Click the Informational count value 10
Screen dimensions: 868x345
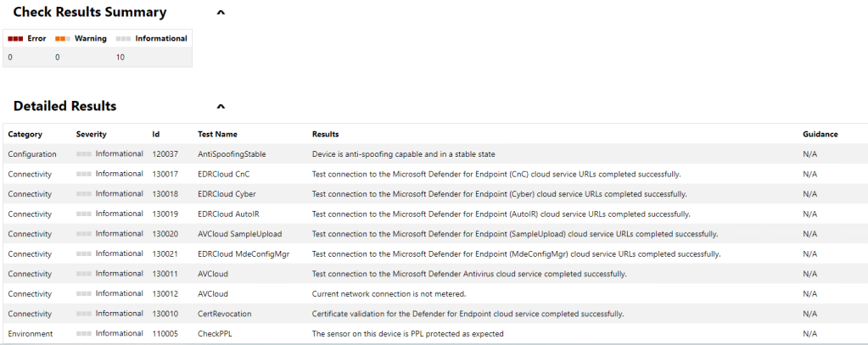click(120, 58)
